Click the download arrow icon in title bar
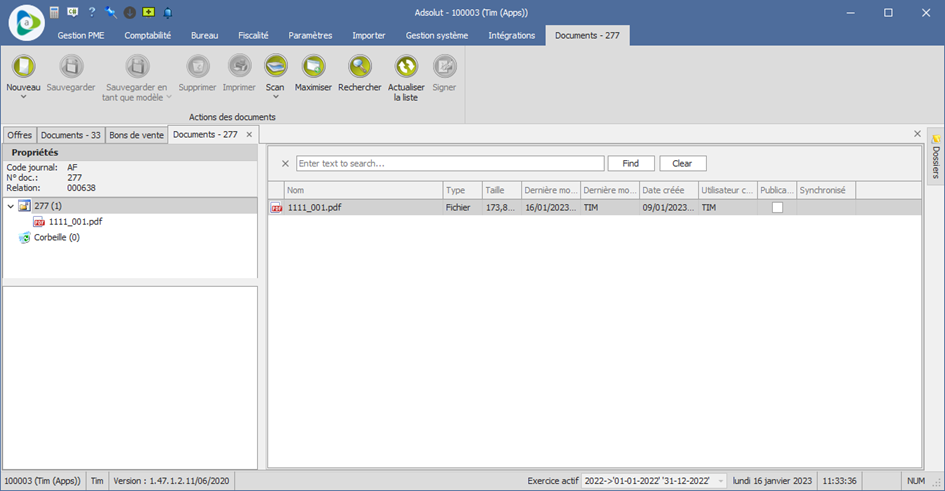 click(130, 12)
